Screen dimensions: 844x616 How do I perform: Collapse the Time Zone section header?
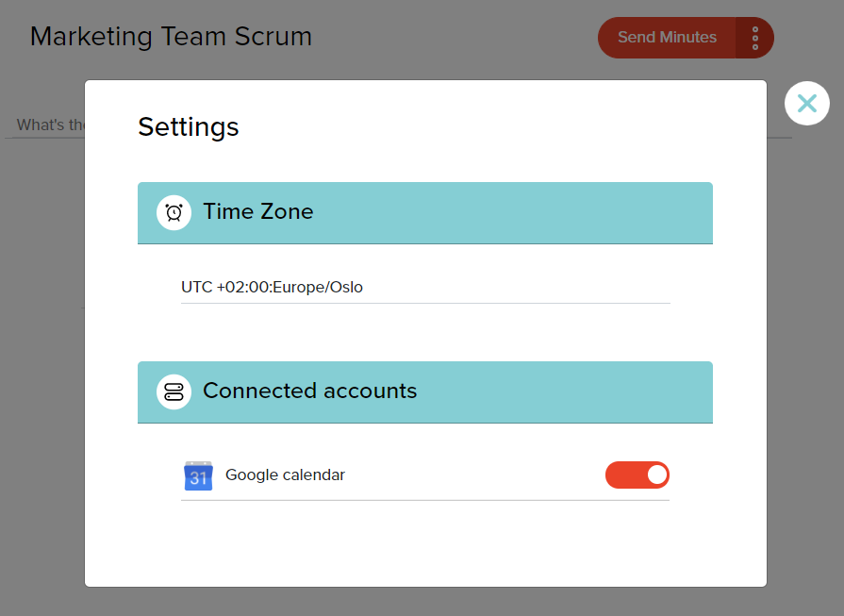[x=425, y=213]
